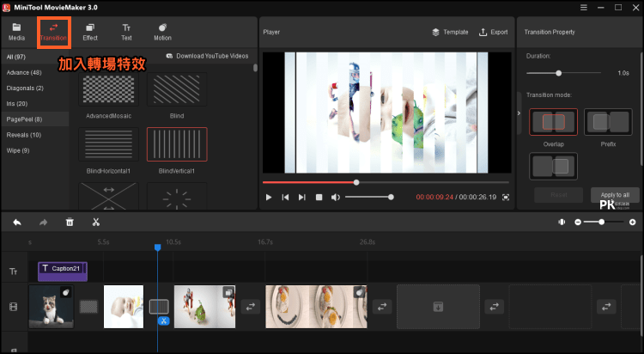Redo the last action
The height and width of the screenshot is (354, 644).
point(43,223)
